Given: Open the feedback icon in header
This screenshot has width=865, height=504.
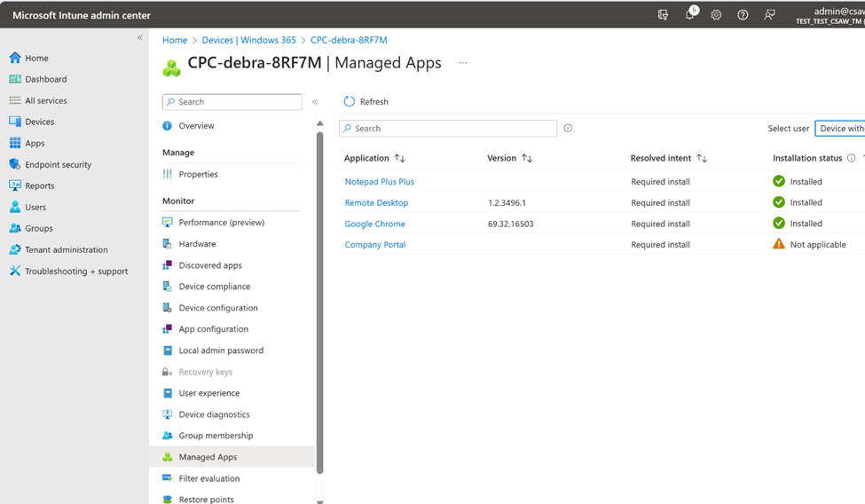Looking at the screenshot, I should point(769,15).
